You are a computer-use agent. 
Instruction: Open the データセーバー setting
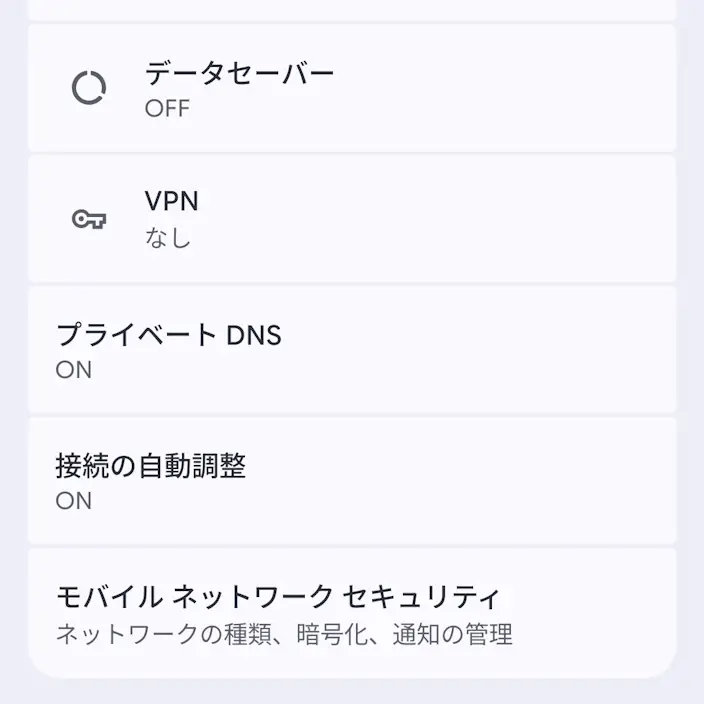coord(352,88)
